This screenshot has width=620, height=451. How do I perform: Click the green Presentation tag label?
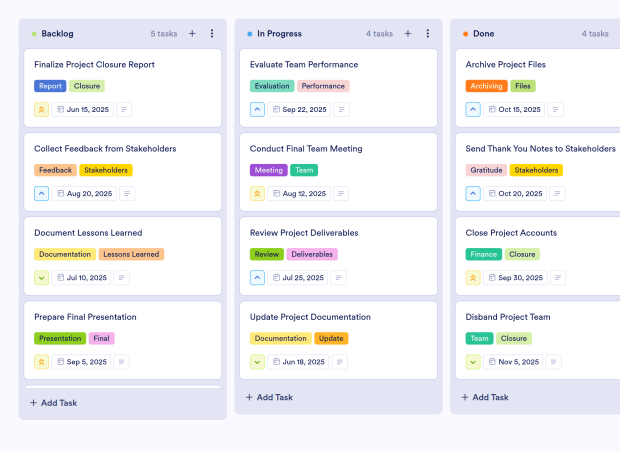click(x=60, y=338)
